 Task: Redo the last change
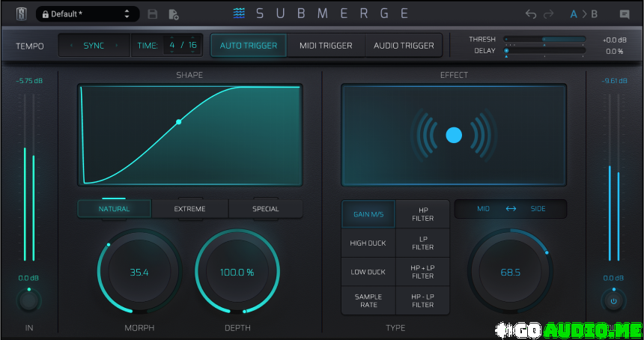pyautogui.click(x=548, y=14)
